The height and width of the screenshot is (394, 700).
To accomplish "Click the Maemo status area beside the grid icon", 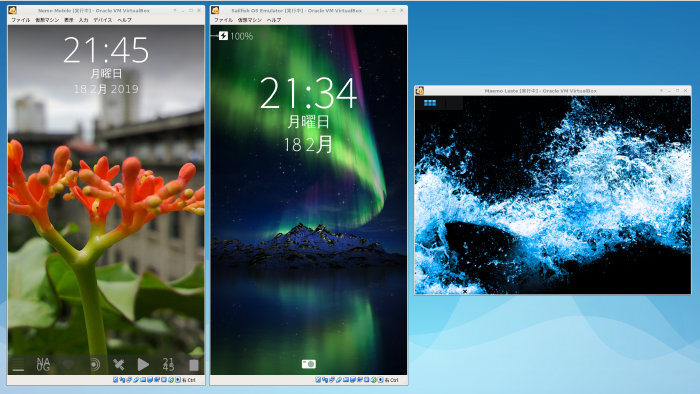I will 454,103.
